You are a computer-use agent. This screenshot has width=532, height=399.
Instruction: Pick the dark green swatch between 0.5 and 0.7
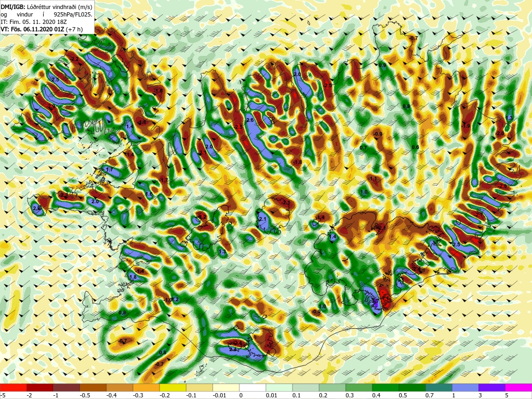click(412, 387)
